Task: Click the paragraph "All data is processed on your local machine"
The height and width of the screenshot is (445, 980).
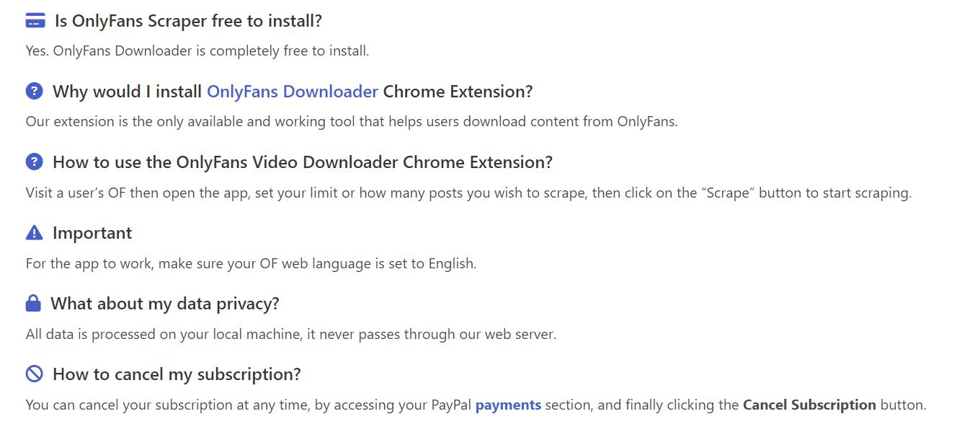Action: (x=290, y=334)
